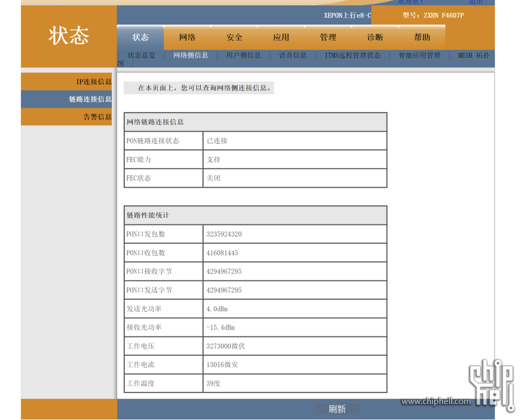
Task: Click the 刷新 refresh button
Action: tap(337, 409)
